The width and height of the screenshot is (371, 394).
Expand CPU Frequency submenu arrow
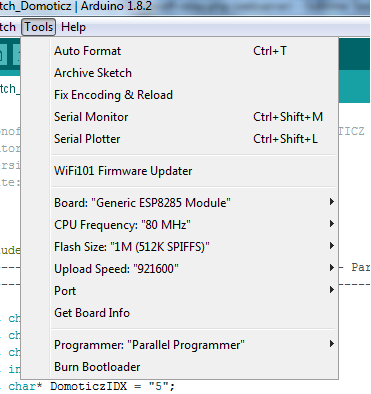tap(331, 224)
